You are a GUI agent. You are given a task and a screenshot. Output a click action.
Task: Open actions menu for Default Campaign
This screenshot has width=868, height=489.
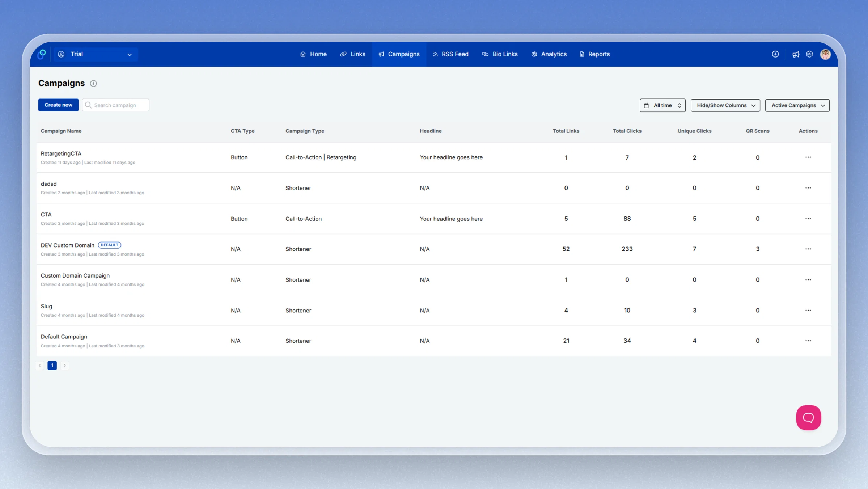(x=808, y=341)
